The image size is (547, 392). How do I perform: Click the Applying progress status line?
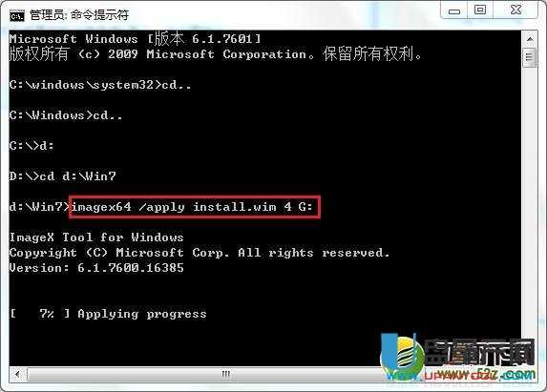pos(108,314)
